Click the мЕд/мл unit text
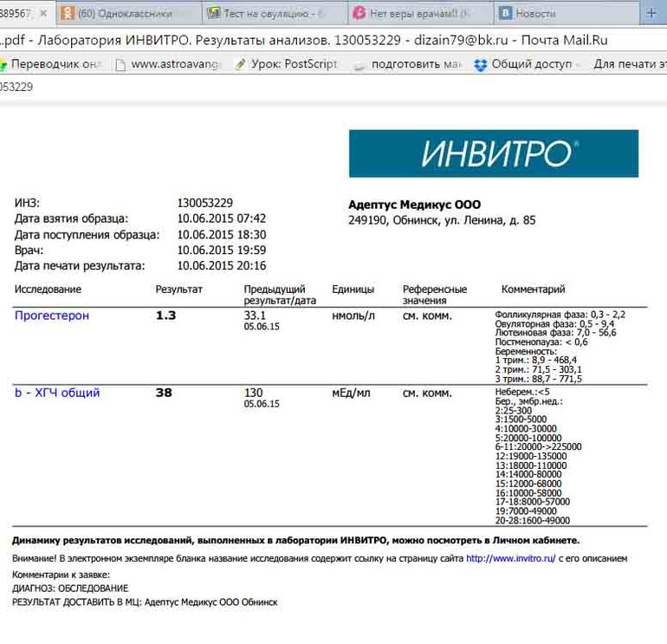667x644 pixels. pyautogui.click(x=351, y=393)
